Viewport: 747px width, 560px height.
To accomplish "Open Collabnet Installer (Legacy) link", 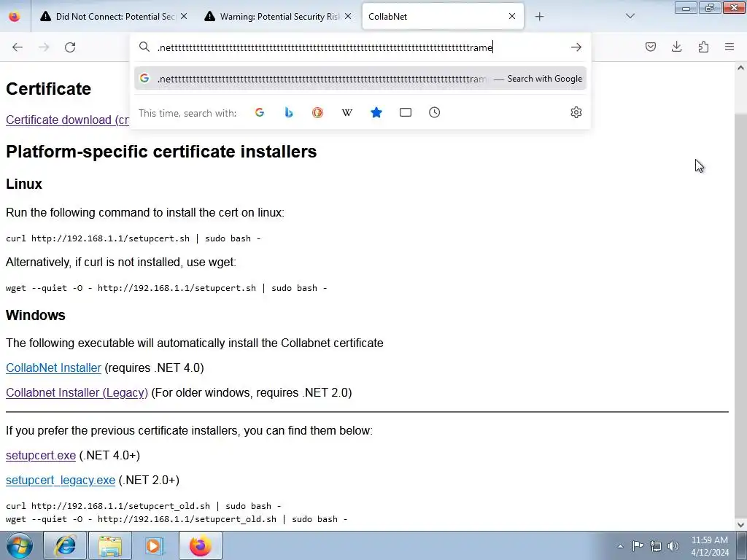I will (77, 392).
